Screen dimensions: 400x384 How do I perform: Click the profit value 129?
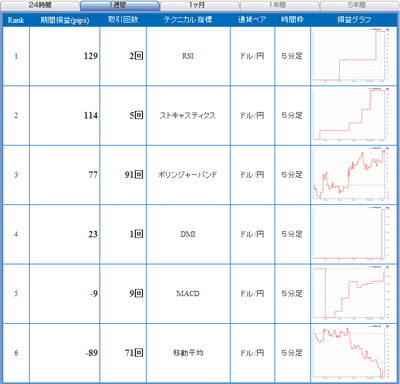click(x=91, y=56)
